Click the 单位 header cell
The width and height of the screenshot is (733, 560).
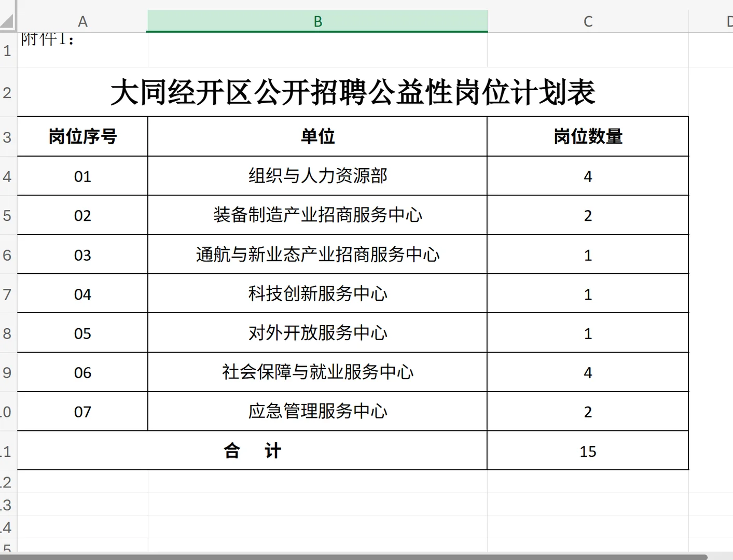[x=317, y=137]
